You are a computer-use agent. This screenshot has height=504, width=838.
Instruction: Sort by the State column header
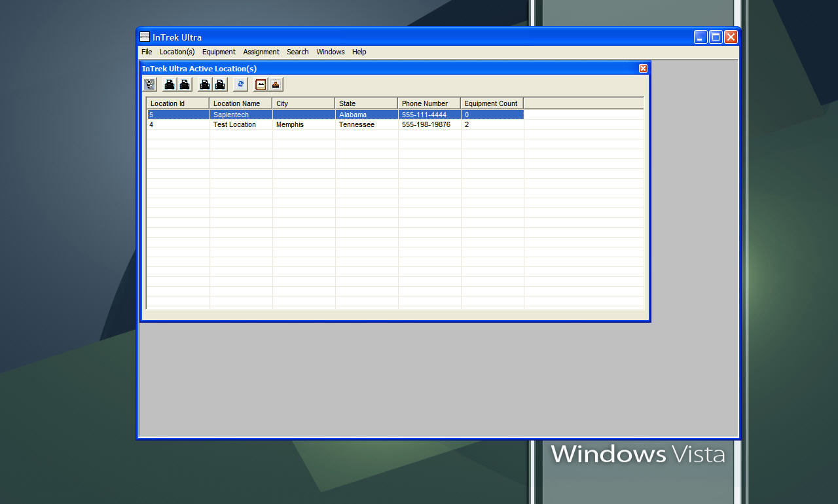[367, 103]
